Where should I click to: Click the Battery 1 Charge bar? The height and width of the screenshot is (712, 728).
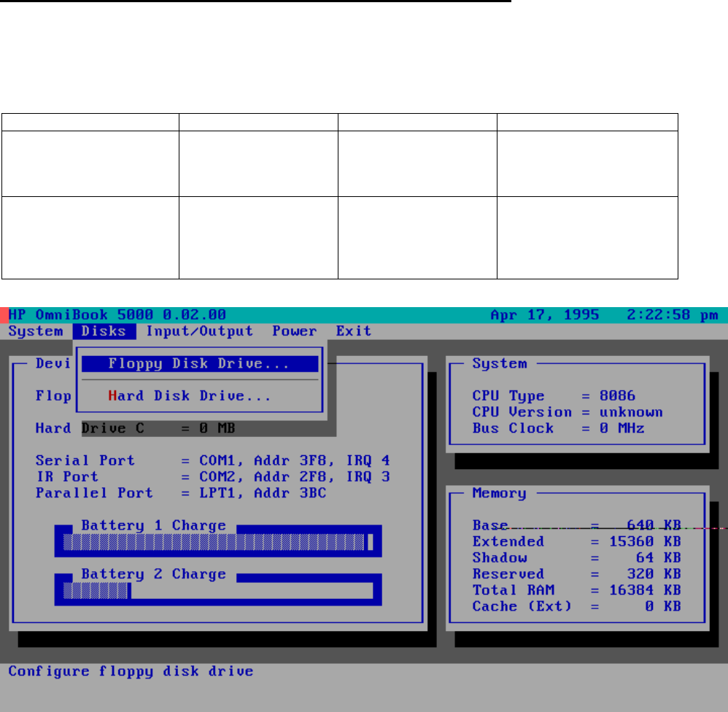point(217,542)
